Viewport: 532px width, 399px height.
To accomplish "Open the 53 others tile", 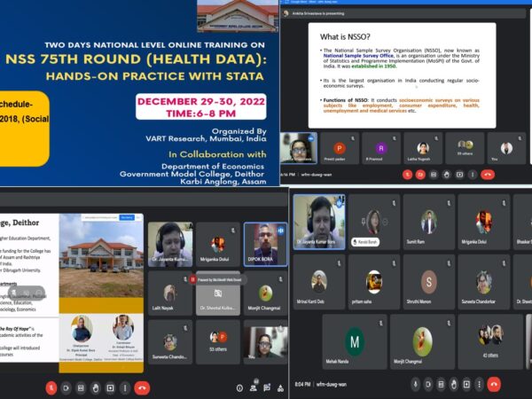I will tap(218, 342).
